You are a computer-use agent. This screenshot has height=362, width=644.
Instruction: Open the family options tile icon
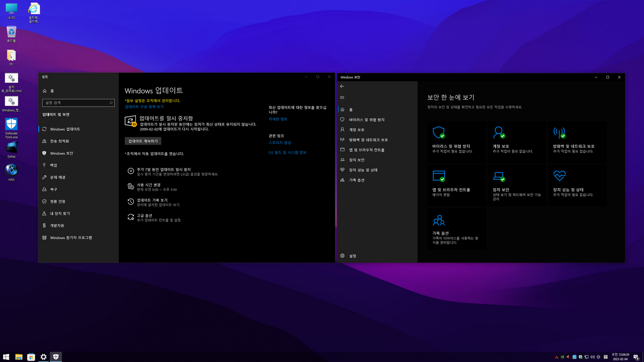[438, 220]
